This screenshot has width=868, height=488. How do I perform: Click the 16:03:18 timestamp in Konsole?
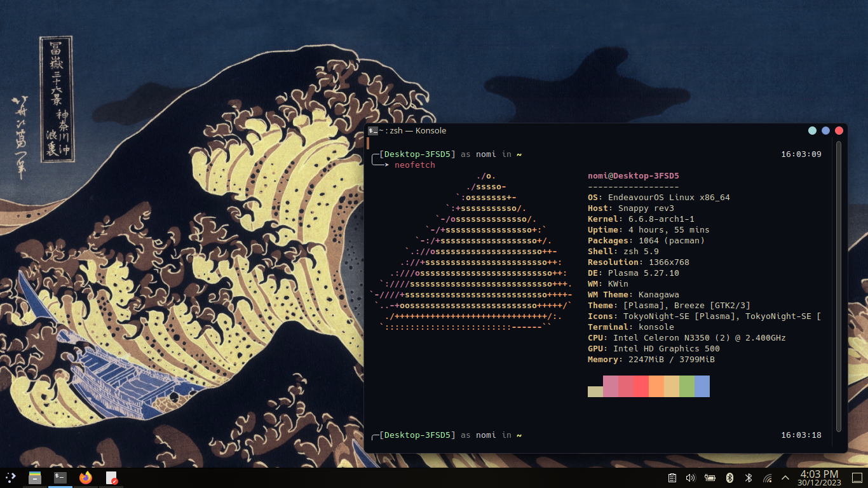[x=801, y=435]
